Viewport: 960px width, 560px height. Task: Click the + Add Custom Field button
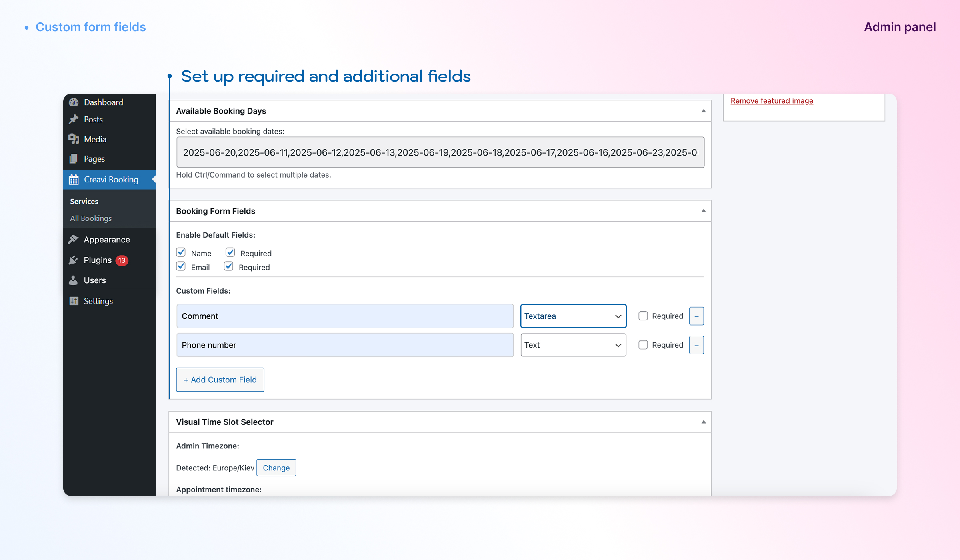[220, 380]
